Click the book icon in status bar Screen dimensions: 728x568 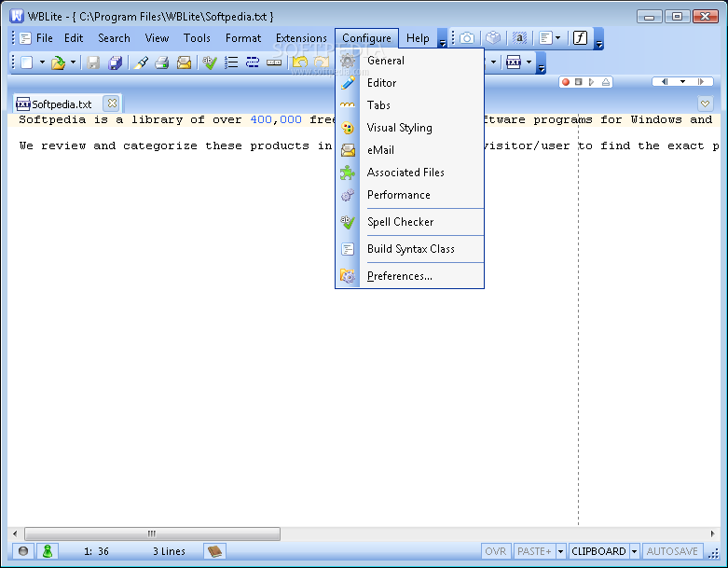214,551
